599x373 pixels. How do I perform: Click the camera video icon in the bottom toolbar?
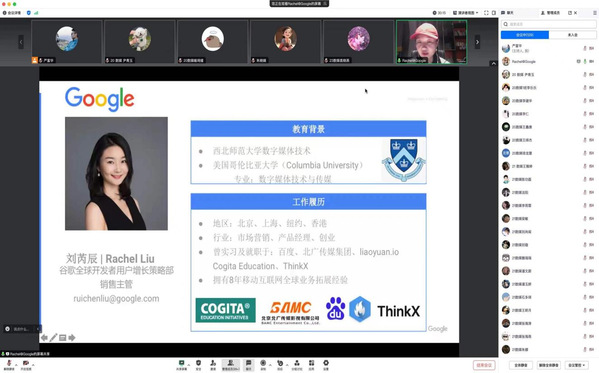point(26,363)
